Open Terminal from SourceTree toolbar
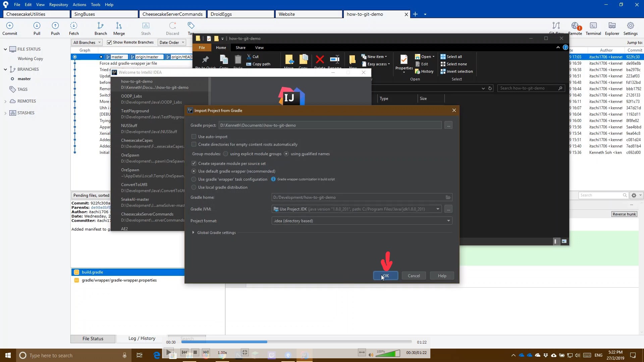This screenshot has height=362, width=644. (x=593, y=28)
